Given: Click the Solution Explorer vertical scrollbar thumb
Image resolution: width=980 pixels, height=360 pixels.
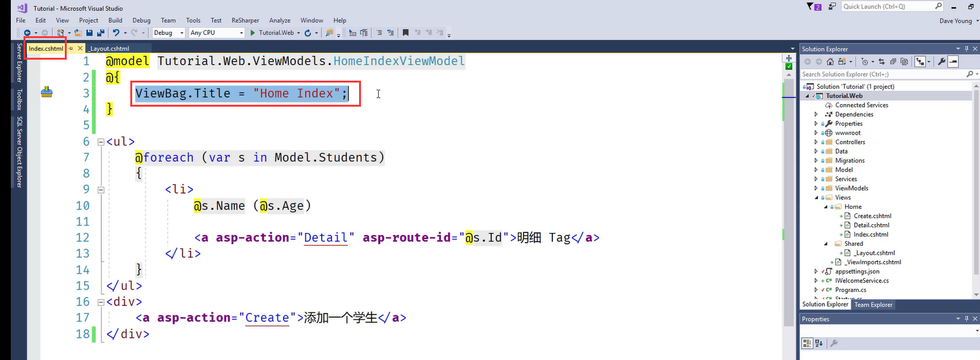Looking at the screenshot, I should (x=977, y=181).
